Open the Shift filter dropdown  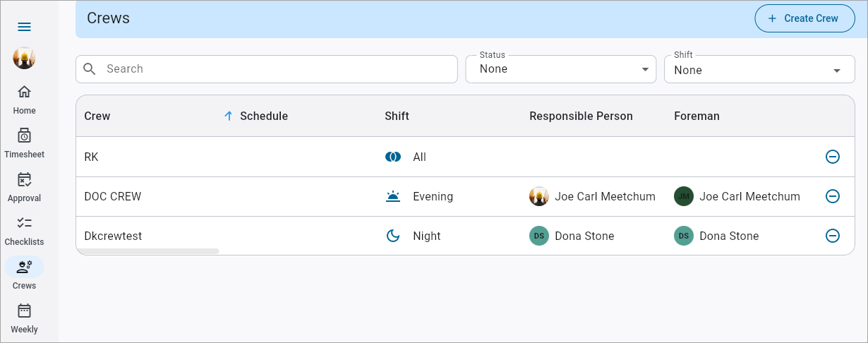759,69
